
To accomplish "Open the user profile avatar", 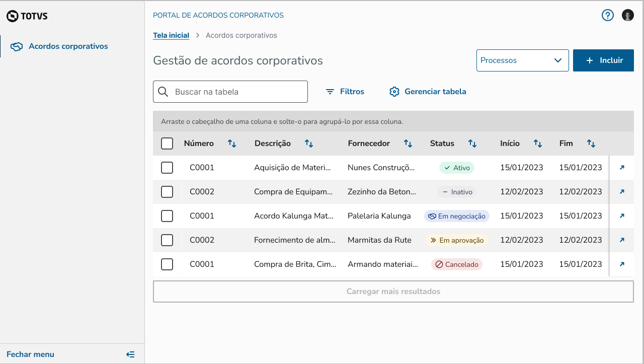I will (628, 15).
